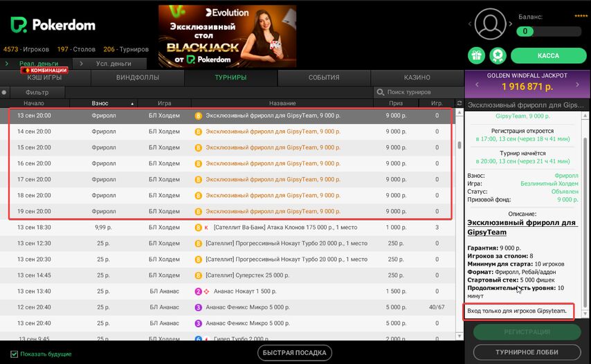Sort by the Взнос column header
This screenshot has height=364, width=591.
click(x=103, y=103)
